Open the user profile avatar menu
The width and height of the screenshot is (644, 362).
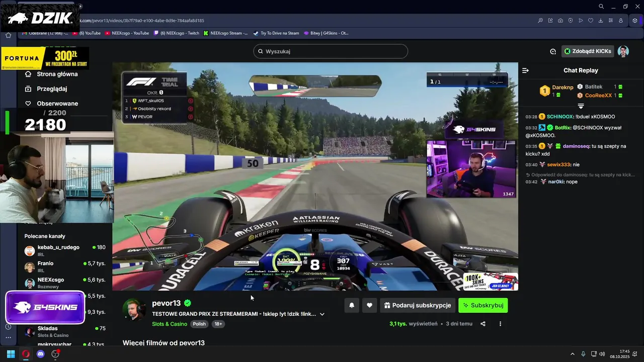click(x=623, y=51)
